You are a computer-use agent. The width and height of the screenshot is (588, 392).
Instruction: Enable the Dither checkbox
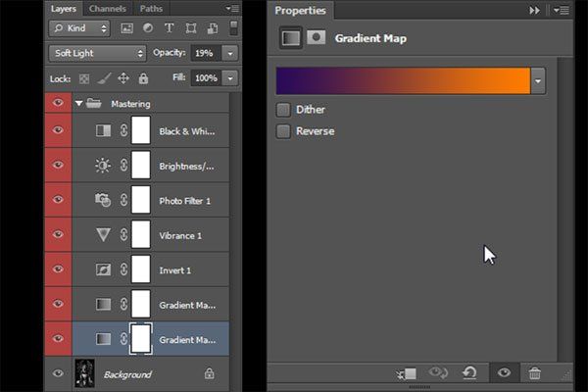click(x=283, y=110)
